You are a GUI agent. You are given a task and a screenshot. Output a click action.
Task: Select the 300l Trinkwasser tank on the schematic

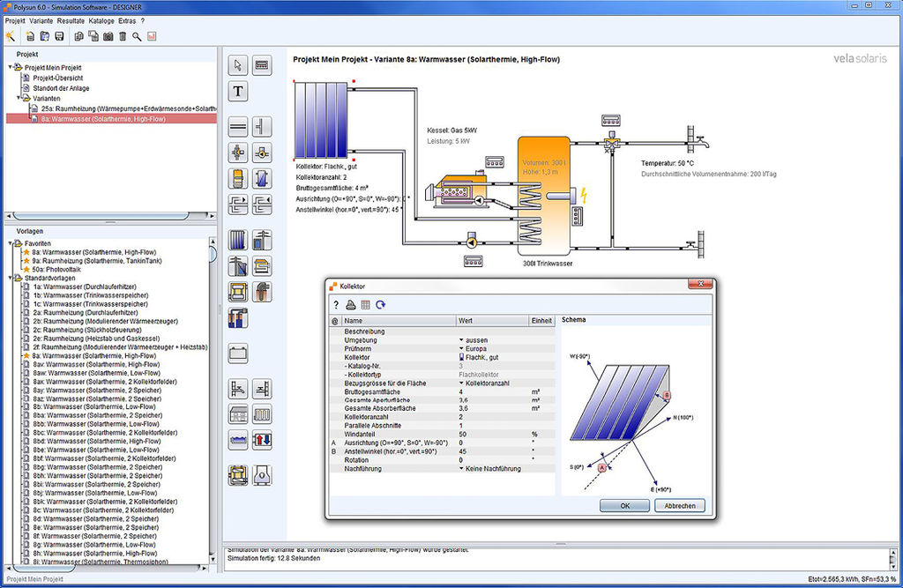[543, 196]
